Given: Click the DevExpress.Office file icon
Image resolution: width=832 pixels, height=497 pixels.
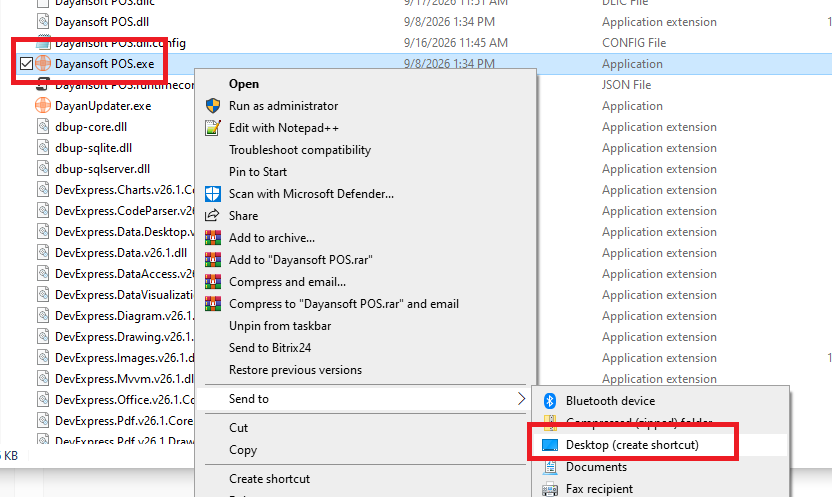Looking at the screenshot, I should coord(43,400).
